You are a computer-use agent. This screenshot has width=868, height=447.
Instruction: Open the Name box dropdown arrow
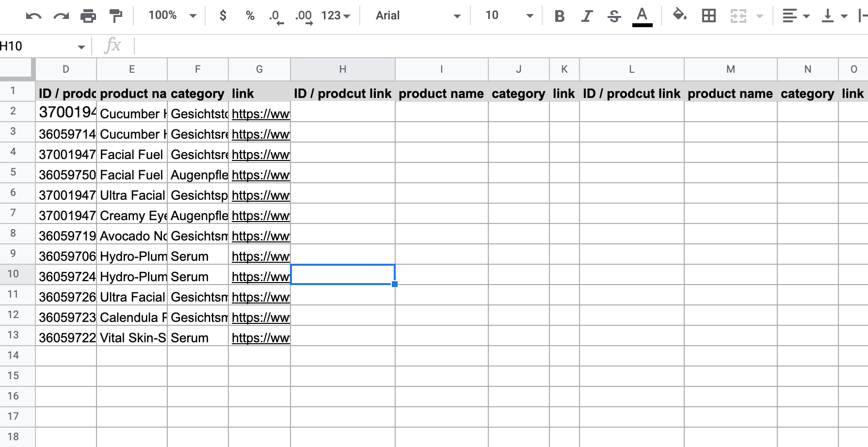[81, 47]
